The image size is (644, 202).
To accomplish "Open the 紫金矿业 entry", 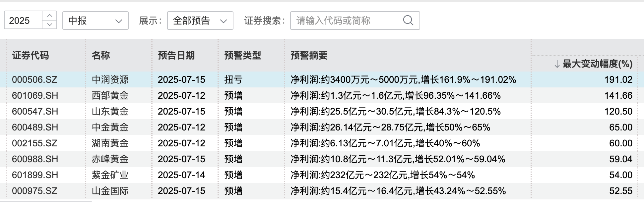I will tap(110, 175).
